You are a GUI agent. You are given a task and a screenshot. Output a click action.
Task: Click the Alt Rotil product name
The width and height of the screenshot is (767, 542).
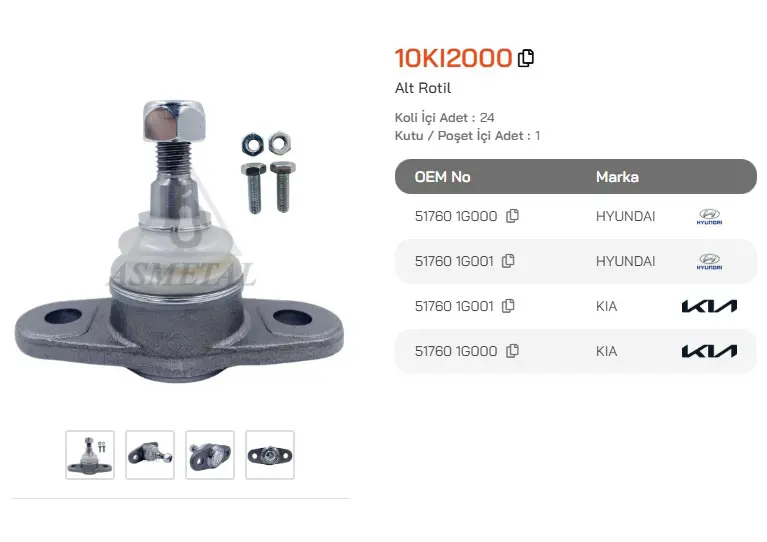(423, 88)
